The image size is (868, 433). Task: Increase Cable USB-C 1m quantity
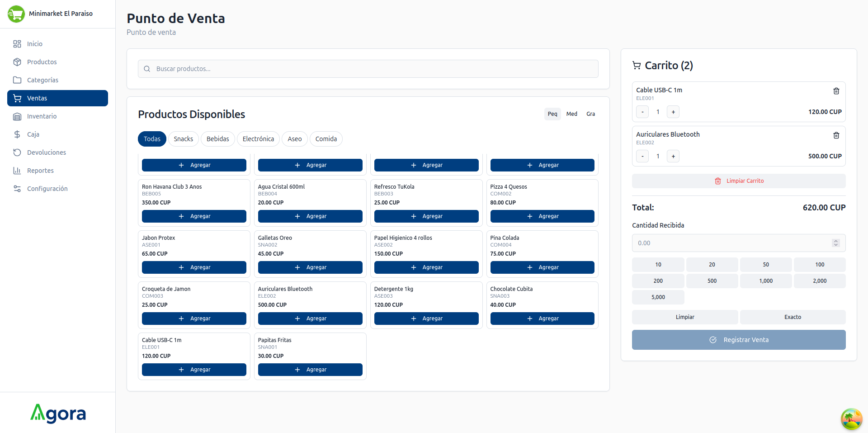click(673, 112)
